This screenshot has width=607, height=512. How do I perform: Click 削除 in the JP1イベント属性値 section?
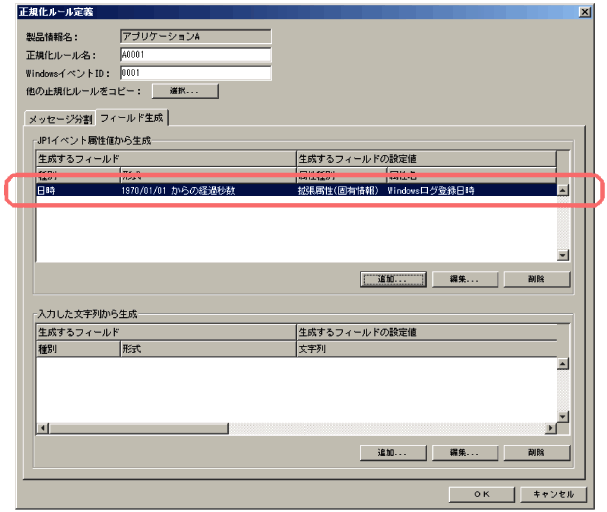tap(537, 279)
